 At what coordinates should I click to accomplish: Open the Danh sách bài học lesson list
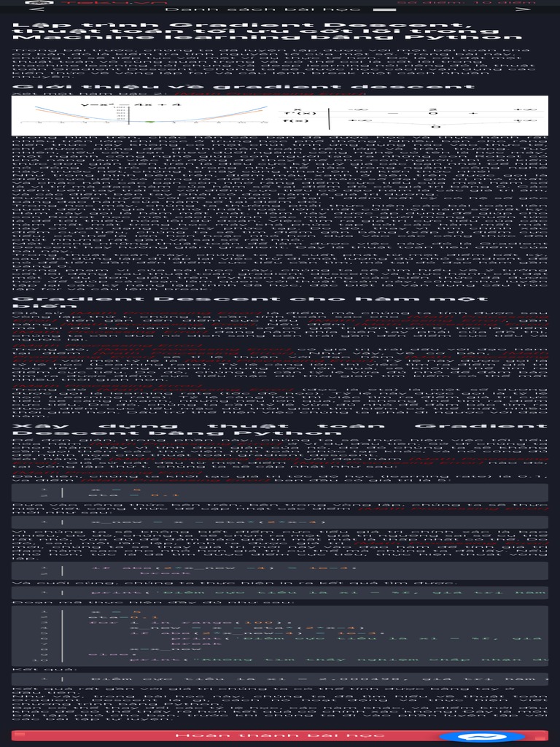point(263,9)
